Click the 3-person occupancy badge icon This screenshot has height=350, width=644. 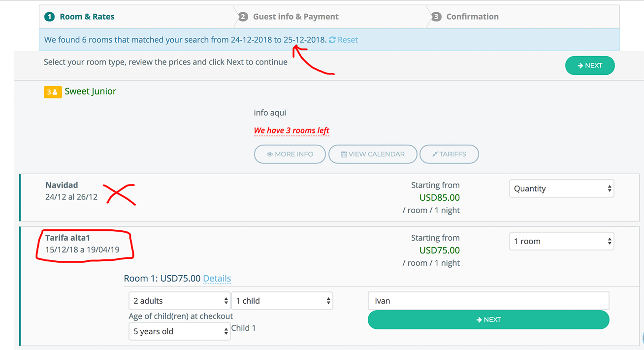[53, 92]
